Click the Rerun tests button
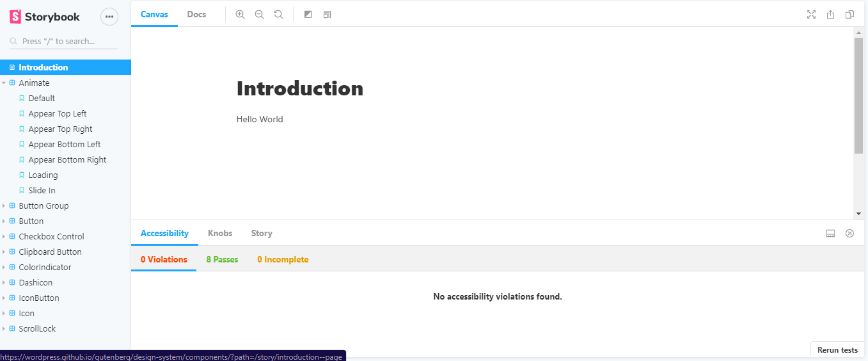The height and width of the screenshot is (361, 868). point(837,350)
